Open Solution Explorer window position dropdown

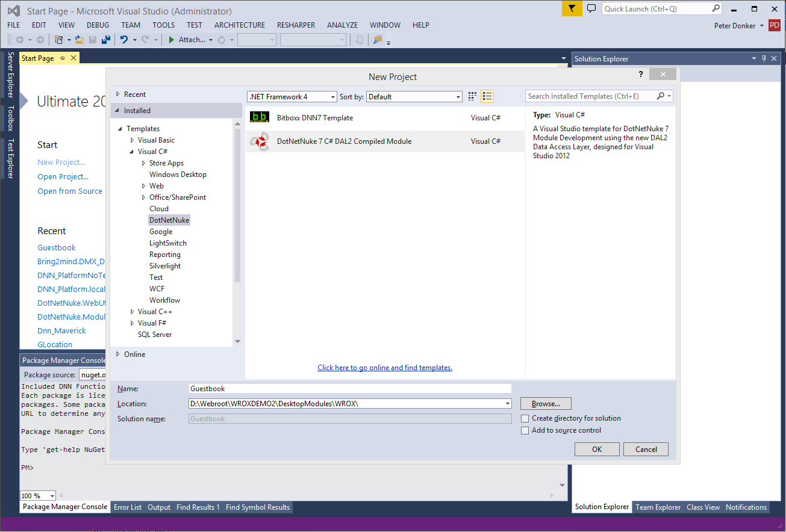coord(754,58)
